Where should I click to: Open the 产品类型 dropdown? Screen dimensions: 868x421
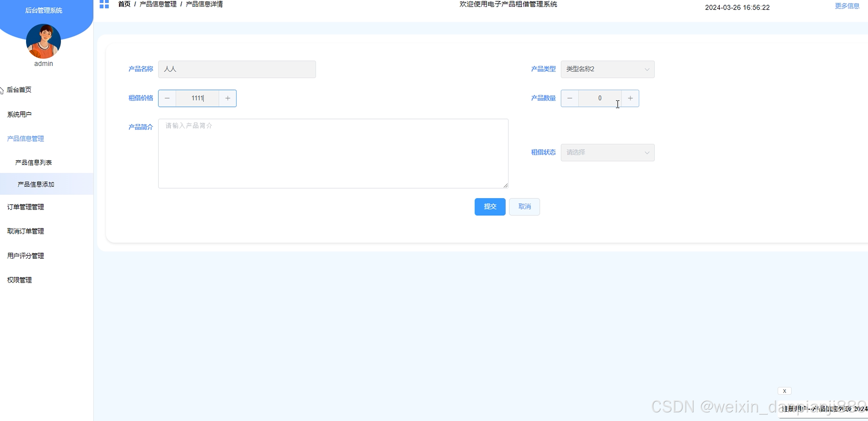tap(607, 70)
